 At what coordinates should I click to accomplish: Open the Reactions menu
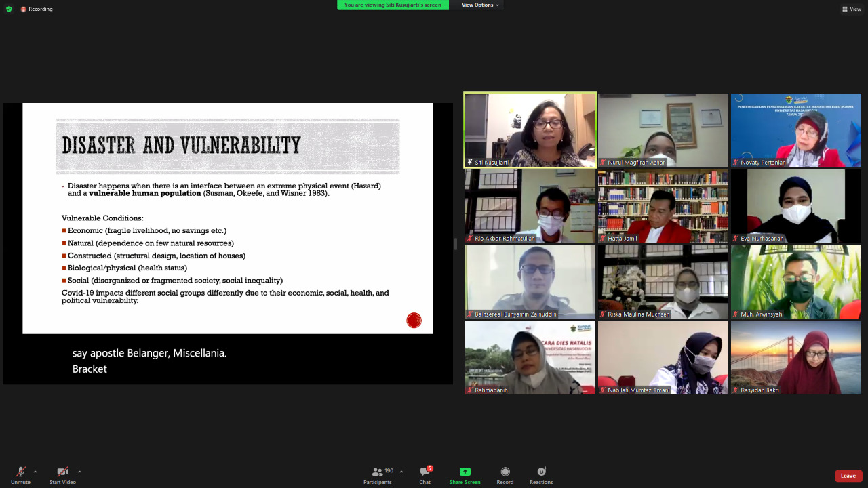(x=541, y=472)
